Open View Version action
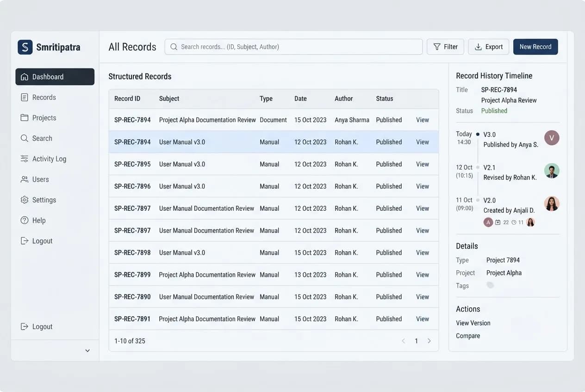The height and width of the screenshot is (392, 585). tap(473, 323)
